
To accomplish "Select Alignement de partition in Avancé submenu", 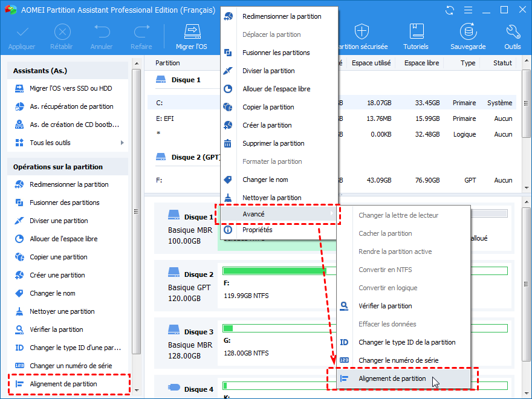I will click(403, 378).
